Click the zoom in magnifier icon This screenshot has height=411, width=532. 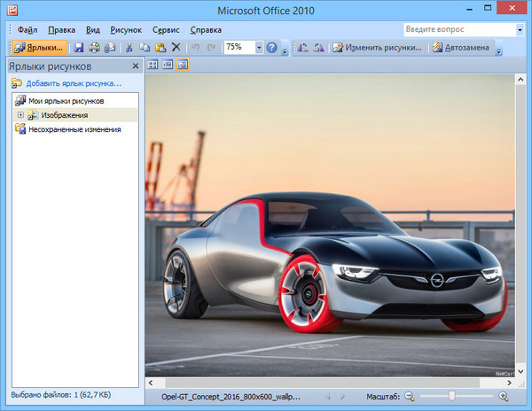tap(503, 396)
